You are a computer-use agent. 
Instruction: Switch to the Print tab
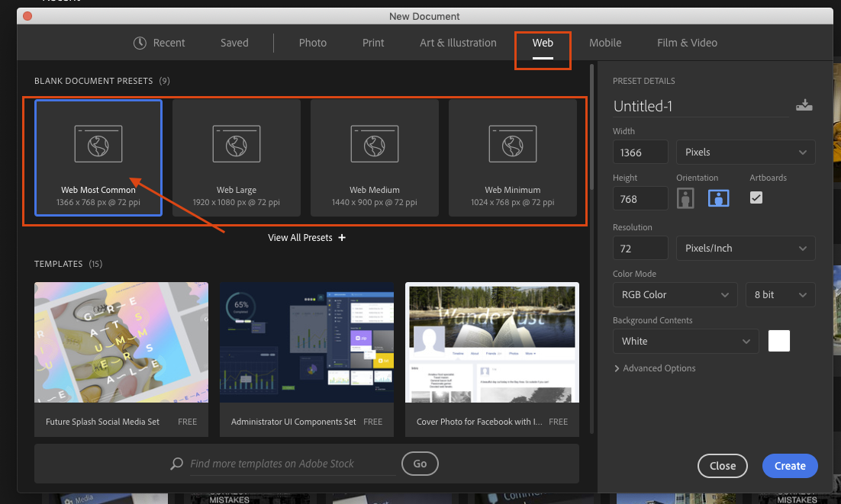click(x=373, y=43)
